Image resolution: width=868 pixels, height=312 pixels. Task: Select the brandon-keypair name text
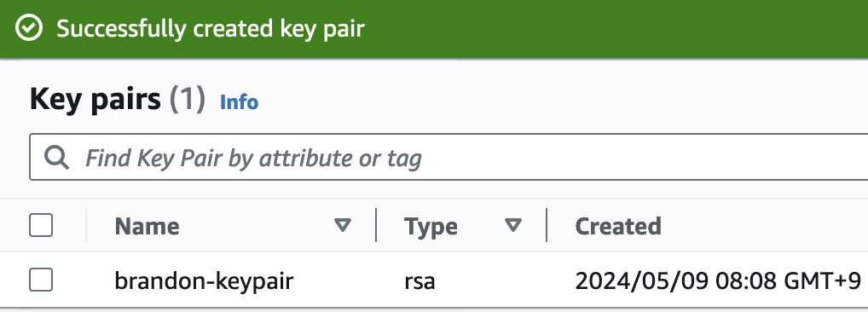tap(204, 281)
